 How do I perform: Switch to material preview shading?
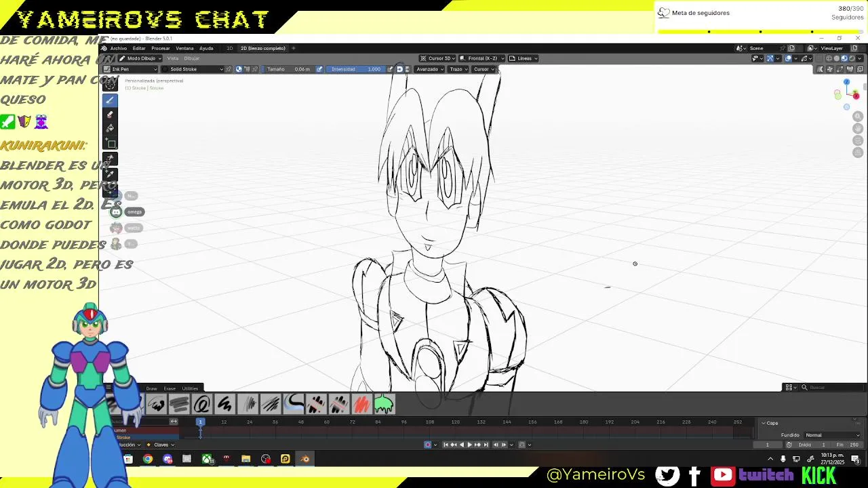(844, 58)
